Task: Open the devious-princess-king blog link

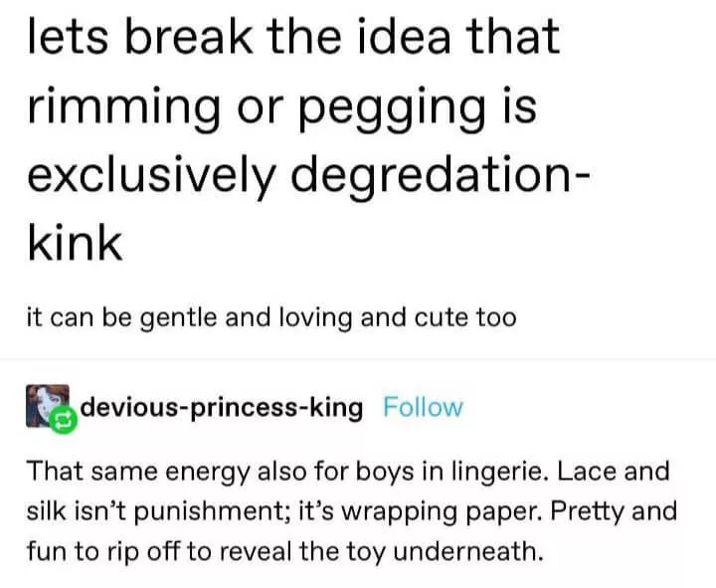Action: coord(221,407)
